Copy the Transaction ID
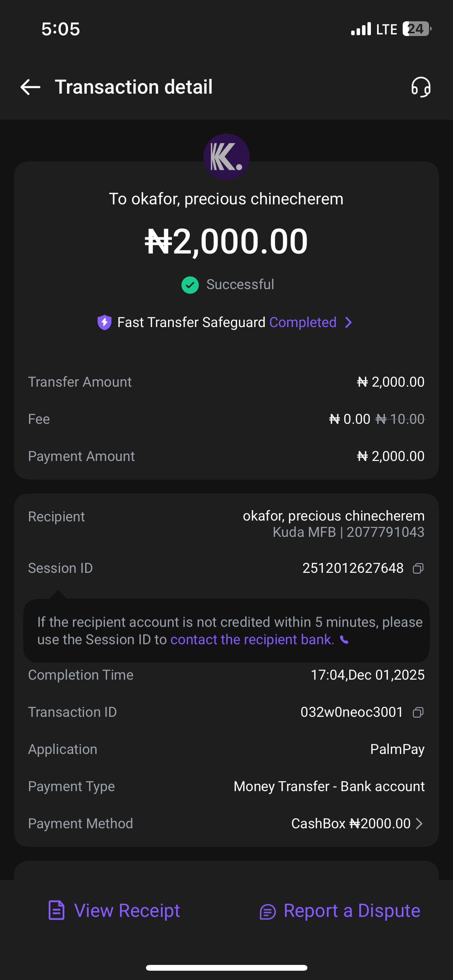The image size is (453, 980). point(418,712)
